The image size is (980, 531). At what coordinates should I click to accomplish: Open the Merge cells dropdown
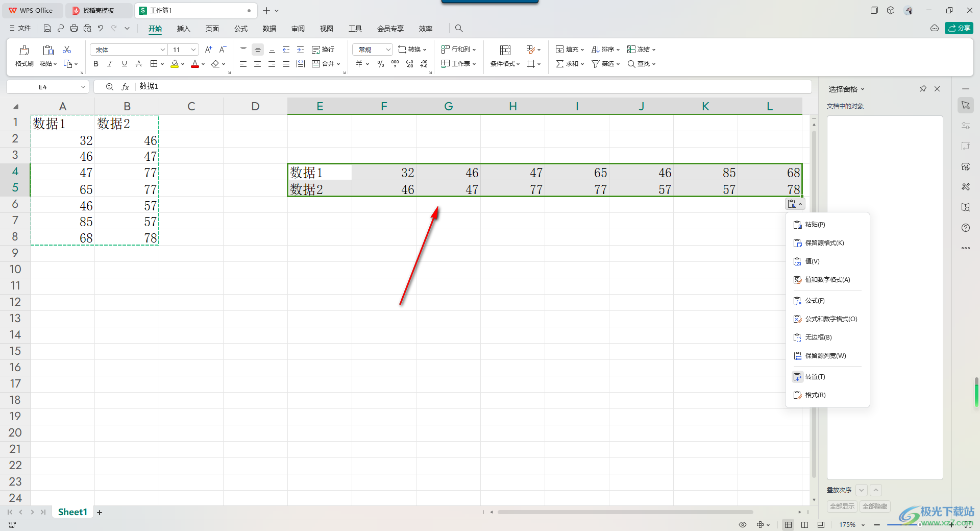pyautogui.click(x=338, y=64)
